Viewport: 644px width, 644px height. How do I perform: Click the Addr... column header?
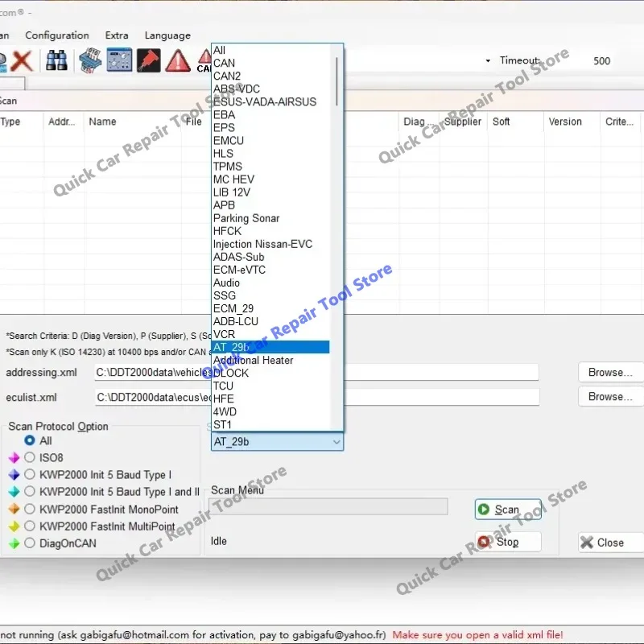pos(64,122)
